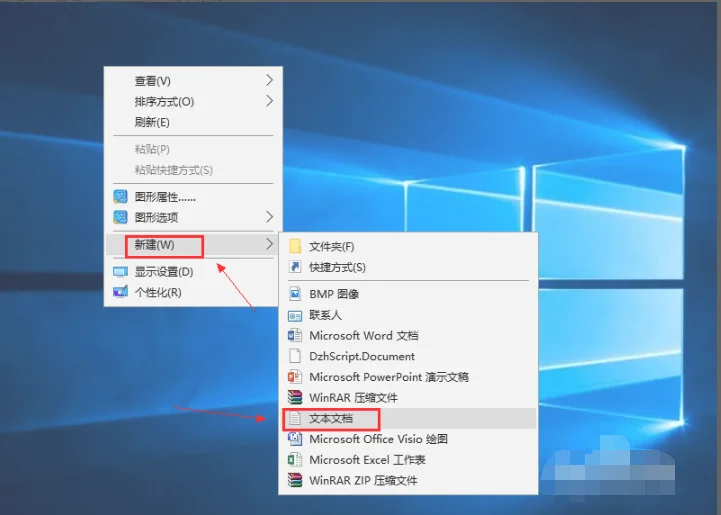Select the 粘贴快捷方式(S) entry
Image resolution: width=721 pixels, height=515 pixels.
tap(193, 170)
